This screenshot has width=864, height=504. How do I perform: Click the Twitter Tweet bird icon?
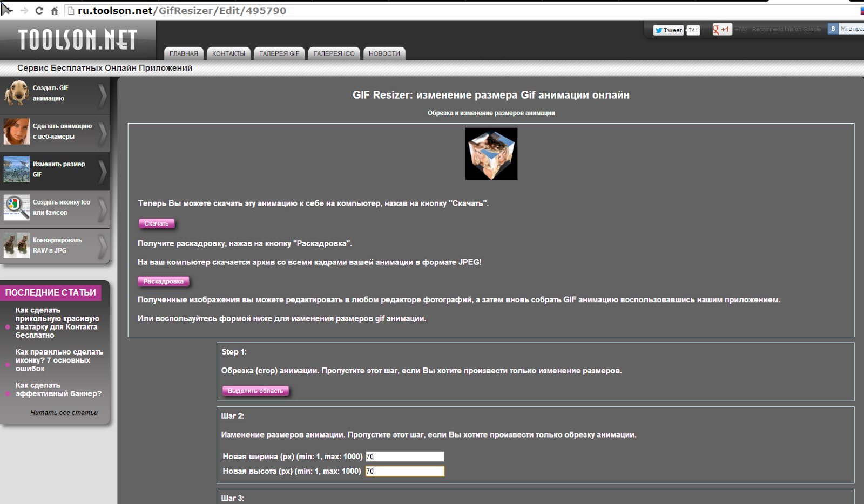[659, 30]
